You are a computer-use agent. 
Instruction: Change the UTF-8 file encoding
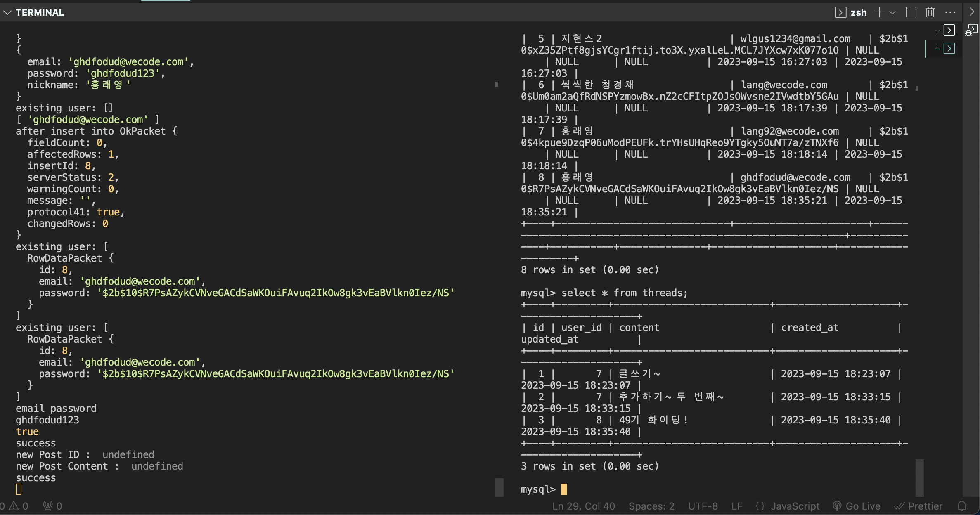click(703, 506)
